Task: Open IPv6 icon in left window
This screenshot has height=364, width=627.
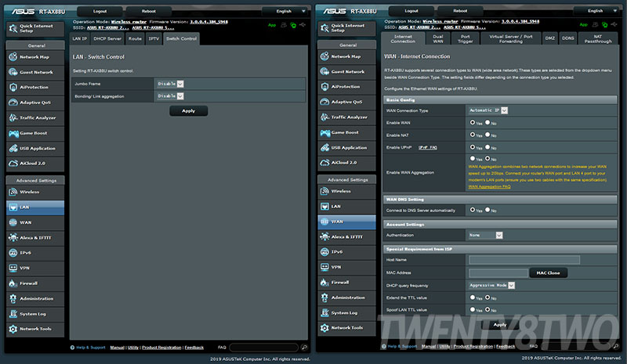Action: point(13,253)
